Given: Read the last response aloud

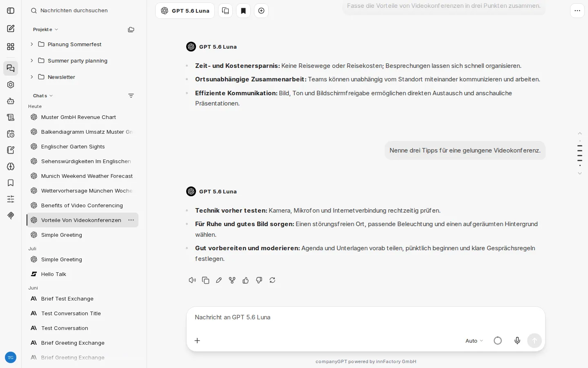Looking at the screenshot, I should coord(192,280).
